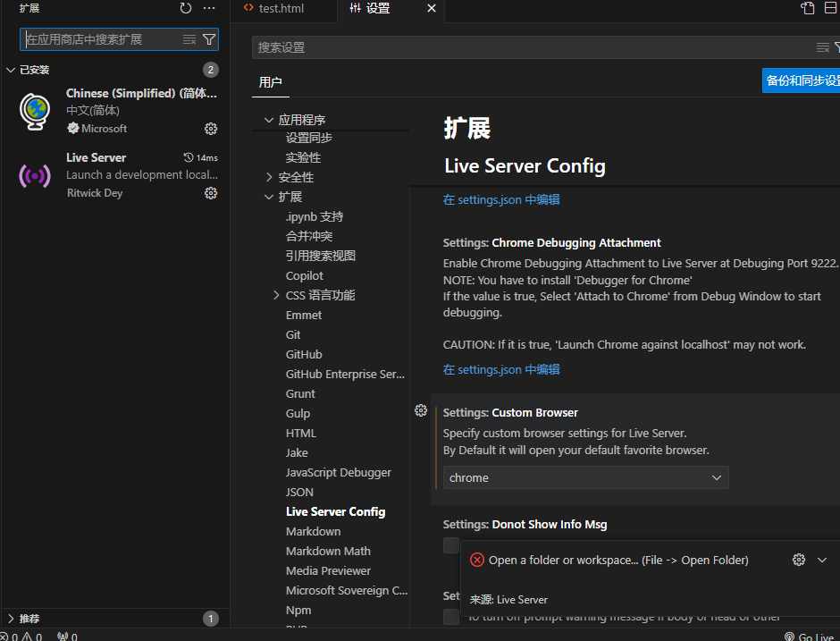The height and width of the screenshot is (641, 840).
Task: Select Media Previewer settings category
Action: coord(328,570)
